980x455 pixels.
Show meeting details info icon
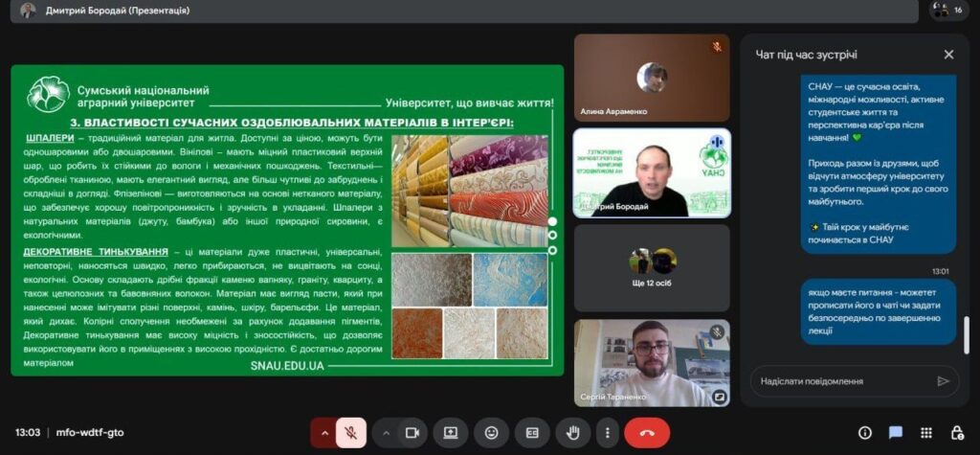coord(865,433)
